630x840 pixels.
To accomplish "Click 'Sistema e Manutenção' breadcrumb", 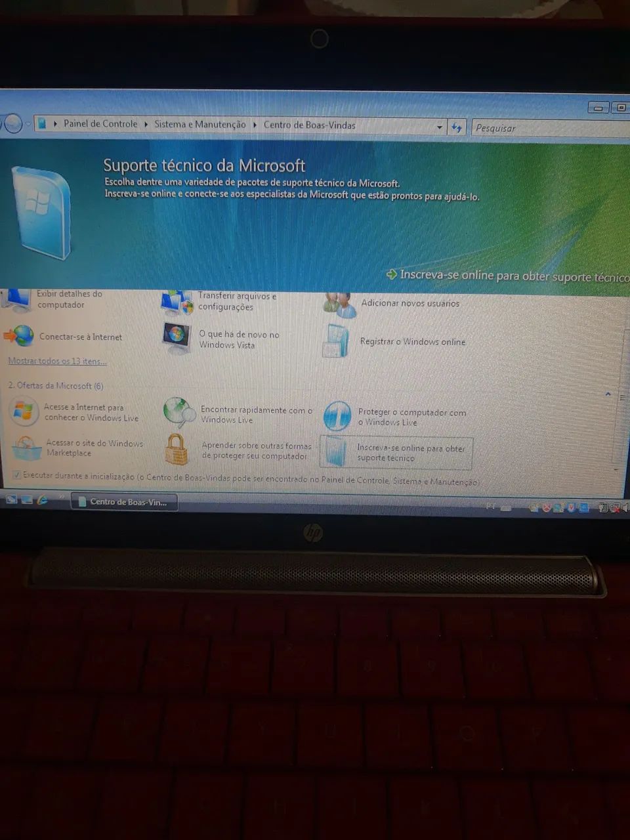I will point(200,124).
